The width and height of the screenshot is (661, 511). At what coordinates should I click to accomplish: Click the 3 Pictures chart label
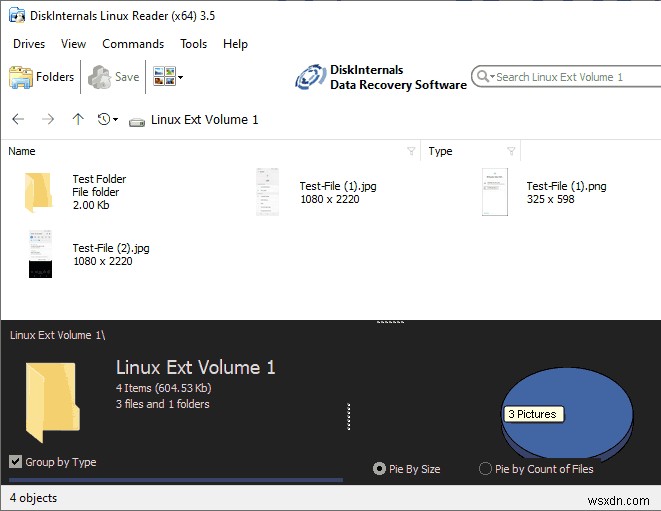pyautogui.click(x=532, y=414)
